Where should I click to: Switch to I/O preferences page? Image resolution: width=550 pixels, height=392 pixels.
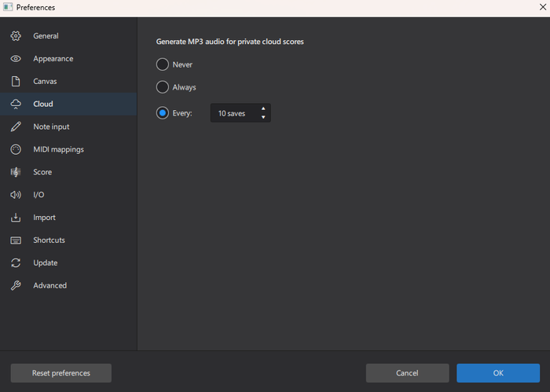click(x=68, y=195)
